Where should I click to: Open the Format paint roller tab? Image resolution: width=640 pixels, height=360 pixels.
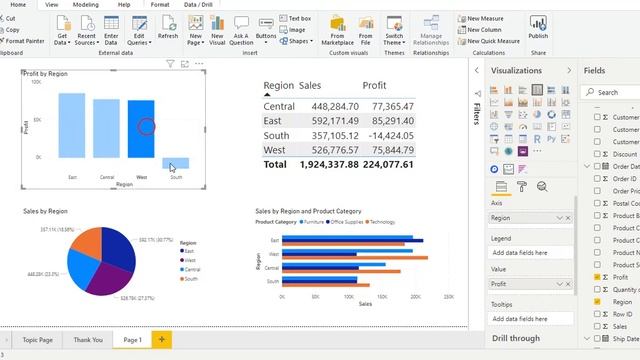click(x=522, y=187)
